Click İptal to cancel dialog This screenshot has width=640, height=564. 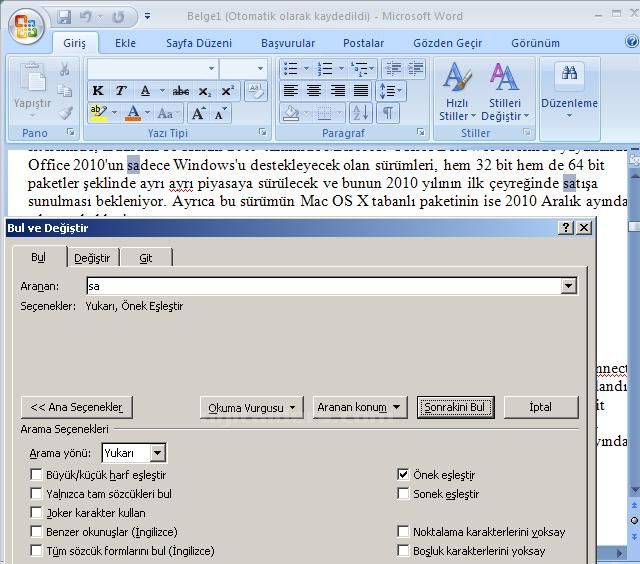click(x=541, y=408)
